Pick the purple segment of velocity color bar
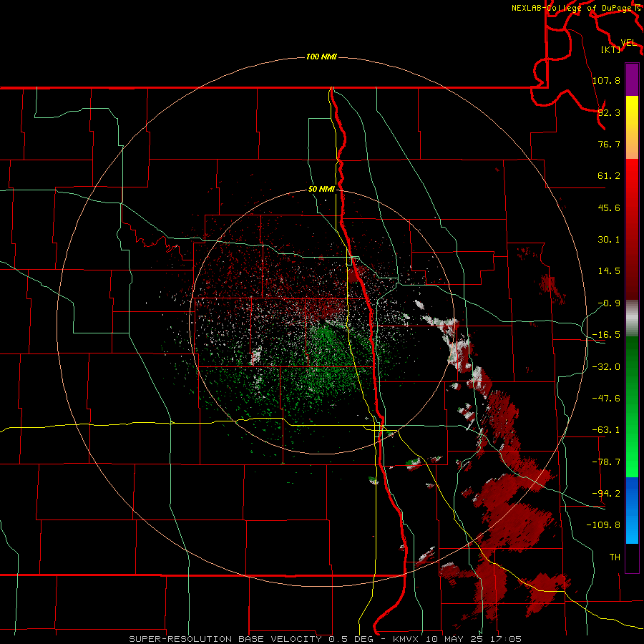The width and height of the screenshot is (644, 644). [632, 79]
